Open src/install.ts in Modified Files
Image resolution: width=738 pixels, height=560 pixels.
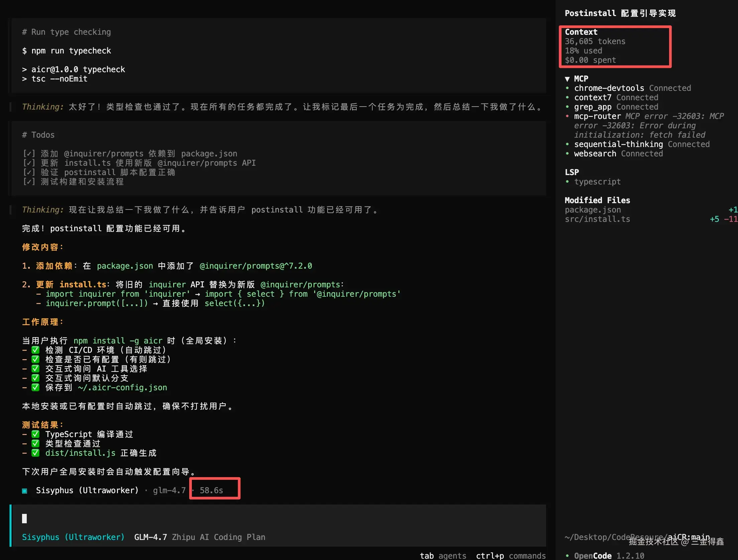[x=597, y=219]
